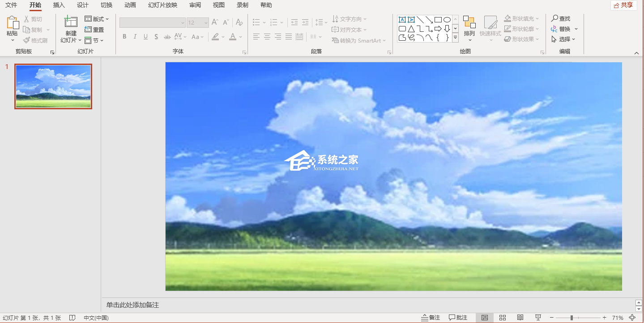Toggle text Shadow formatting
The height and width of the screenshot is (323, 644).
pyautogui.click(x=156, y=37)
